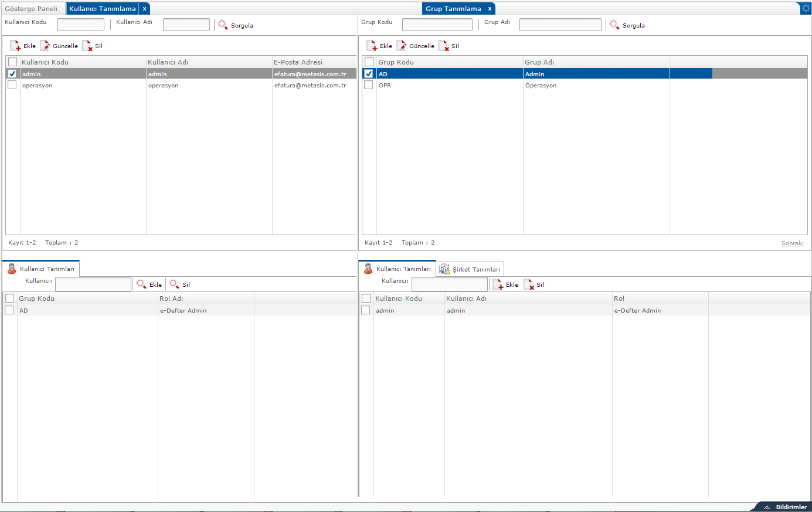Open Kullanıcı Tanımları tab in lower-right panel
Image resolution: width=812 pixels, height=512 pixels.
coord(397,269)
